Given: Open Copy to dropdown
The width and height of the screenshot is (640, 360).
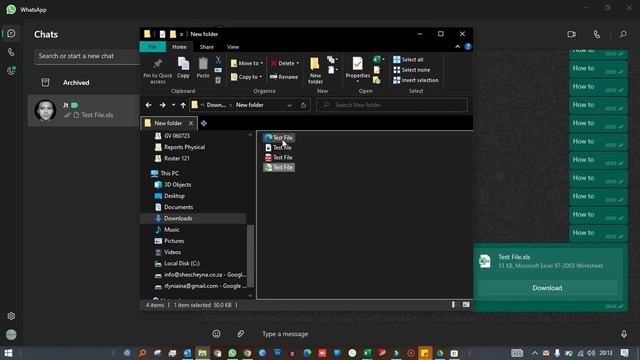Looking at the screenshot, I should pyautogui.click(x=247, y=77).
